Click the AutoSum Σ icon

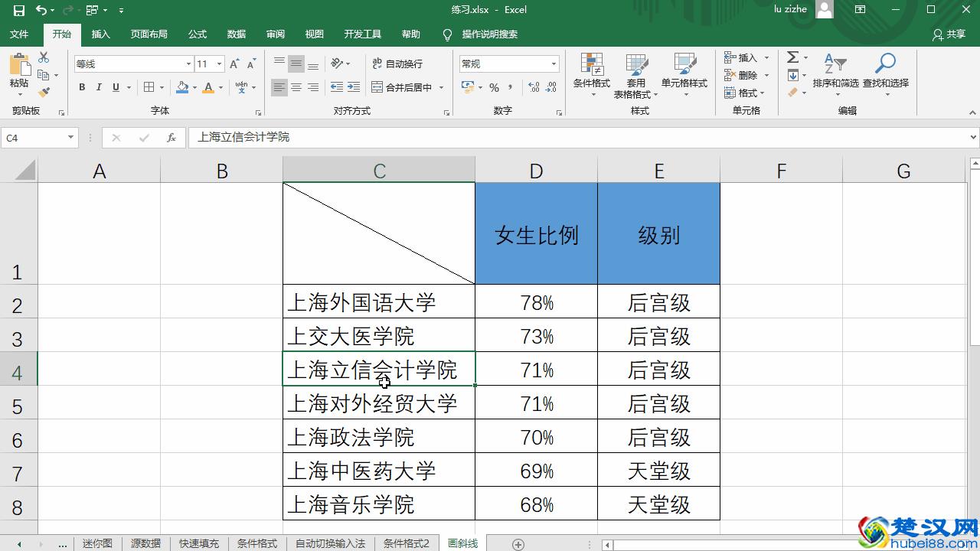[794, 57]
